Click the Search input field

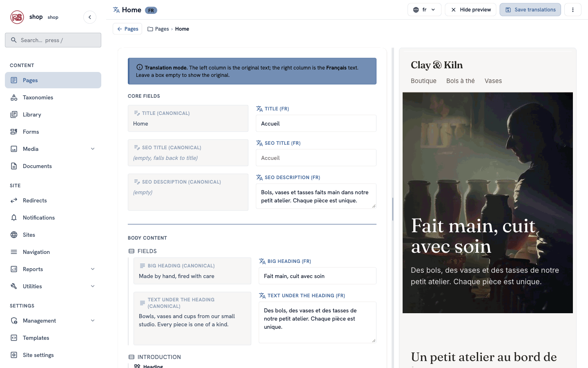coord(53,40)
